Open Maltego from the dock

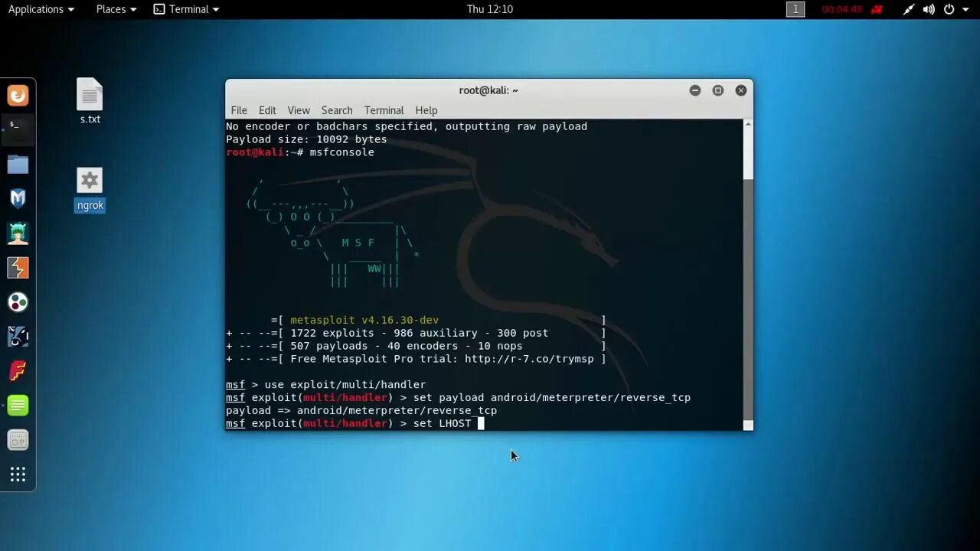[x=18, y=302]
